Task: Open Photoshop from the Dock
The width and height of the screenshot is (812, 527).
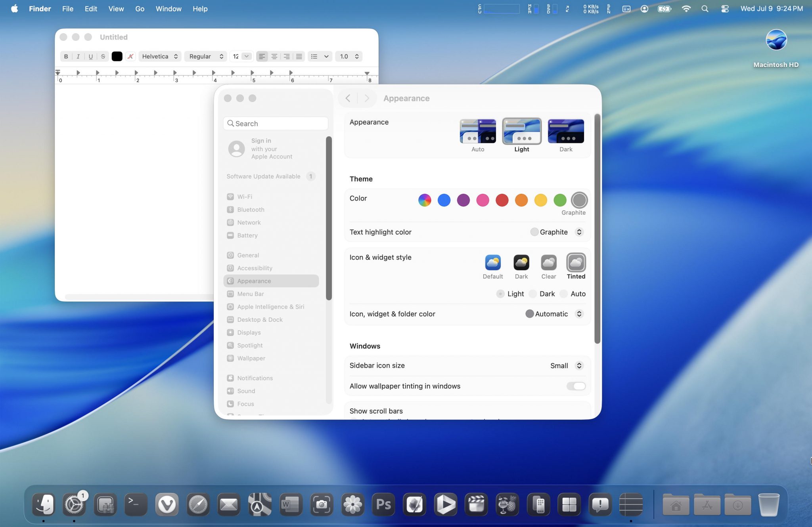Action: (x=383, y=504)
